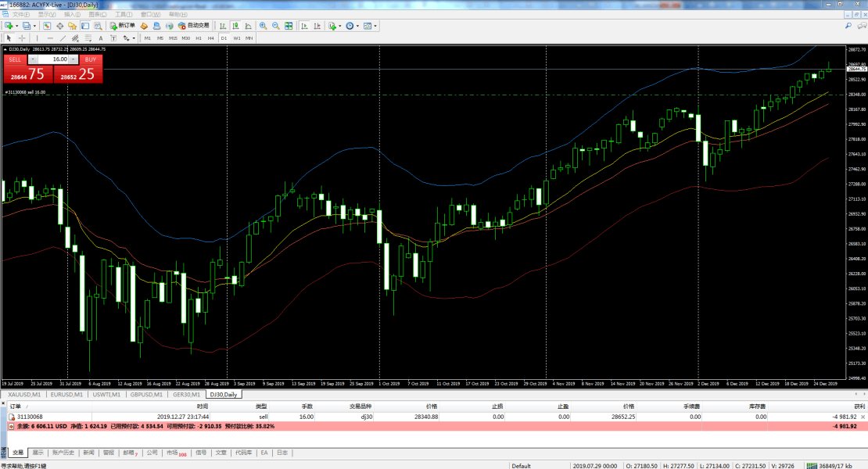Viewport: 868px width, 469px height.
Task: Switch to the H4 timeframe
Action: (210, 38)
